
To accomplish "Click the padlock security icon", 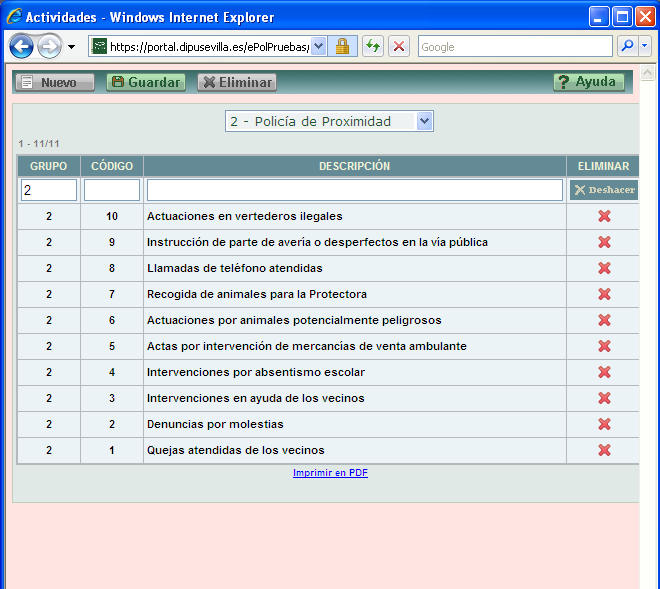I will point(342,46).
